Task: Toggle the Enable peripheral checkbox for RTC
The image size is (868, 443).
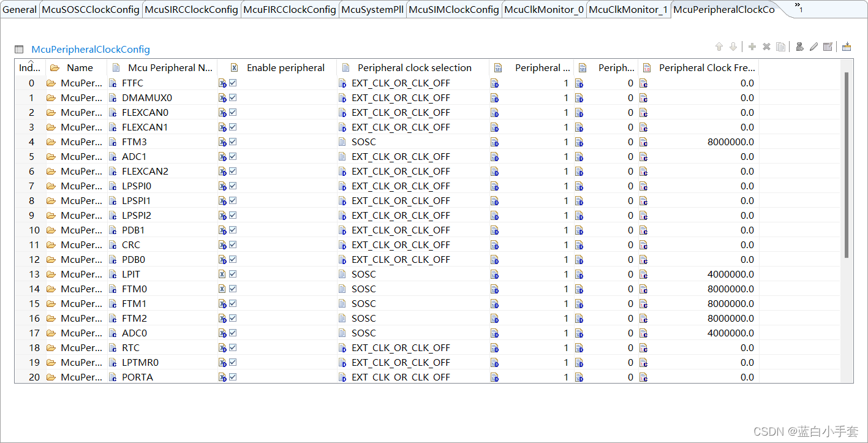Action: click(233, 347)
